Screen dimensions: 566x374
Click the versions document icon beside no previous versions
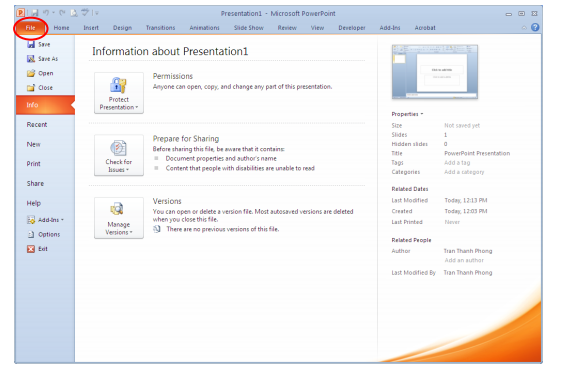tap(157, 229)
